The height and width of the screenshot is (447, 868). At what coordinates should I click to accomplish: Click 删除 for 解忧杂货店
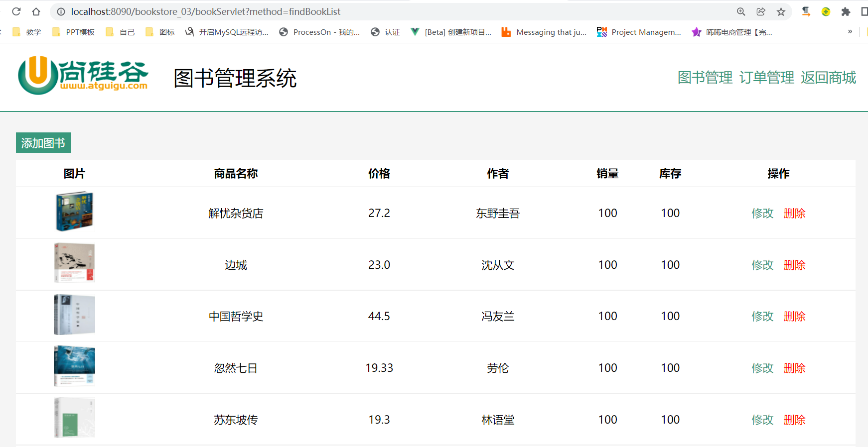tap(794, 213)
